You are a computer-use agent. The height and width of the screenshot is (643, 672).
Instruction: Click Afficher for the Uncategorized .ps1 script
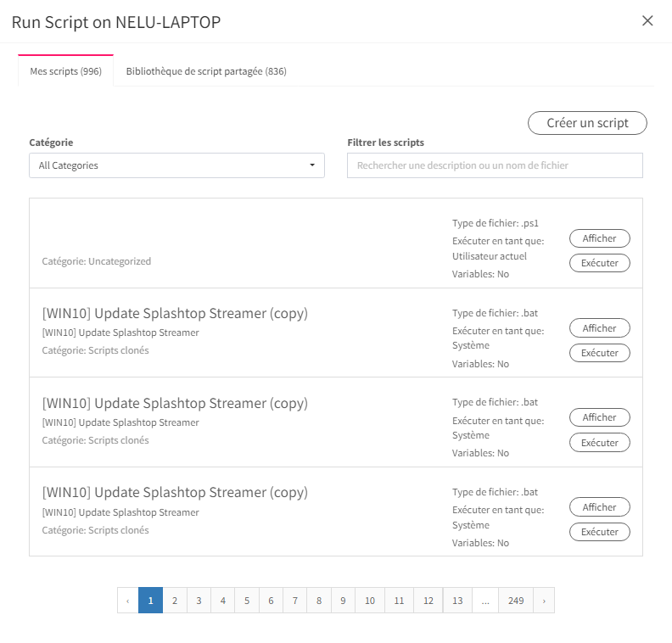pyautogui.click(x=599, y=238)
